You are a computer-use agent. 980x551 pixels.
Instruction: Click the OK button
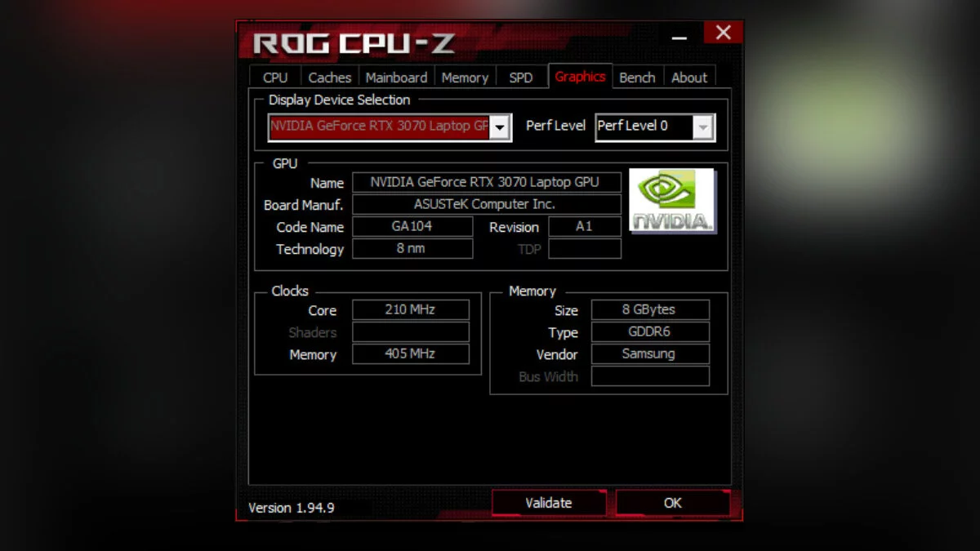point(672,503)
